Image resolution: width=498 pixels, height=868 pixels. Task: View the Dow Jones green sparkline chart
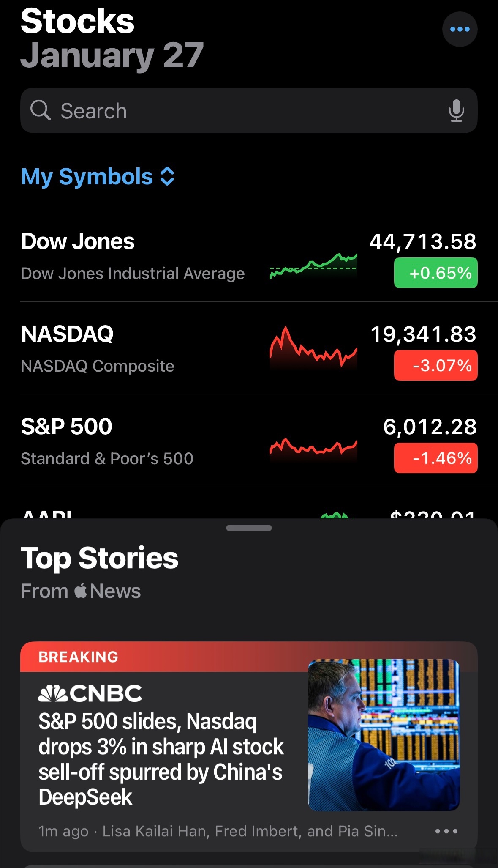pos(313,265)
